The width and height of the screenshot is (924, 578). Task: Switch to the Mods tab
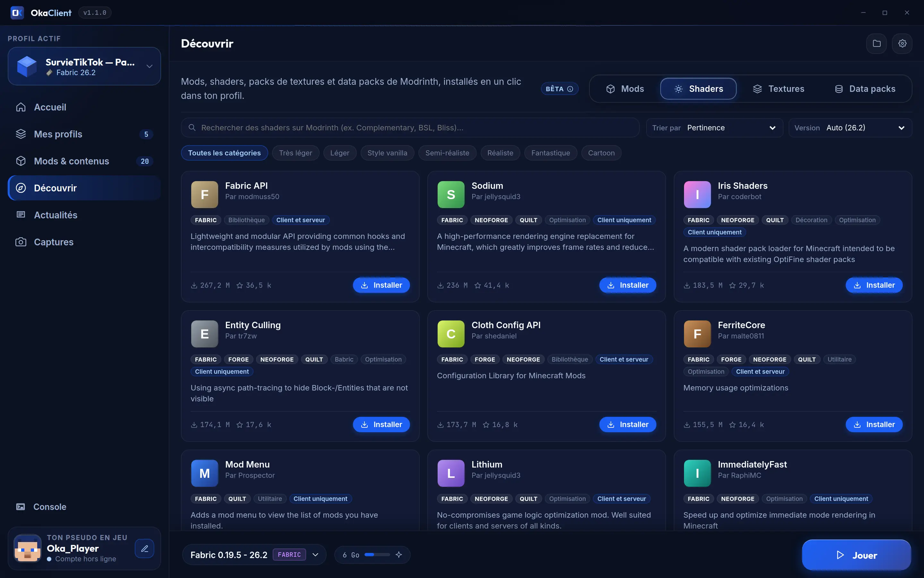[625, 89]
